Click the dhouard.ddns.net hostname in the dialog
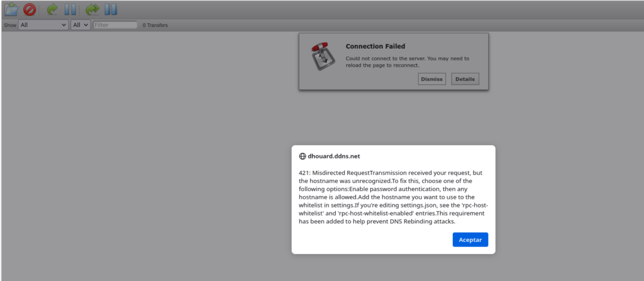Viewport: 644px width, 281px height. coord(334,157)
